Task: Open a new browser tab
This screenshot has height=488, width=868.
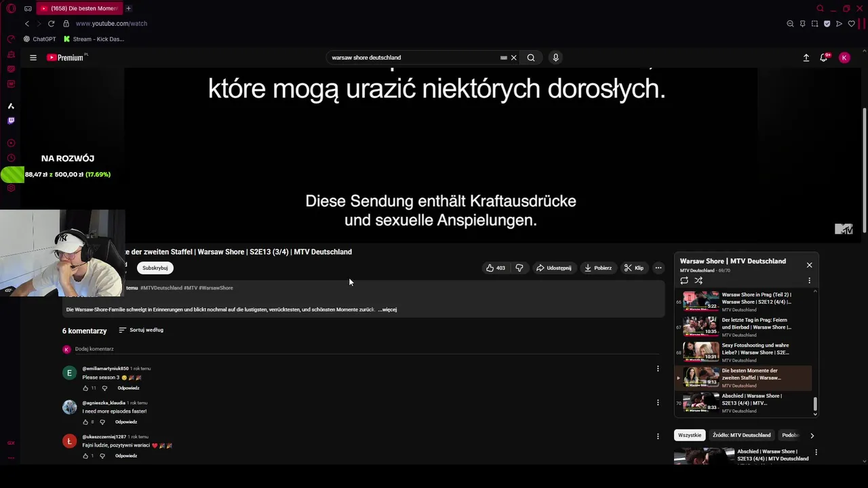Action: point(128,8)
